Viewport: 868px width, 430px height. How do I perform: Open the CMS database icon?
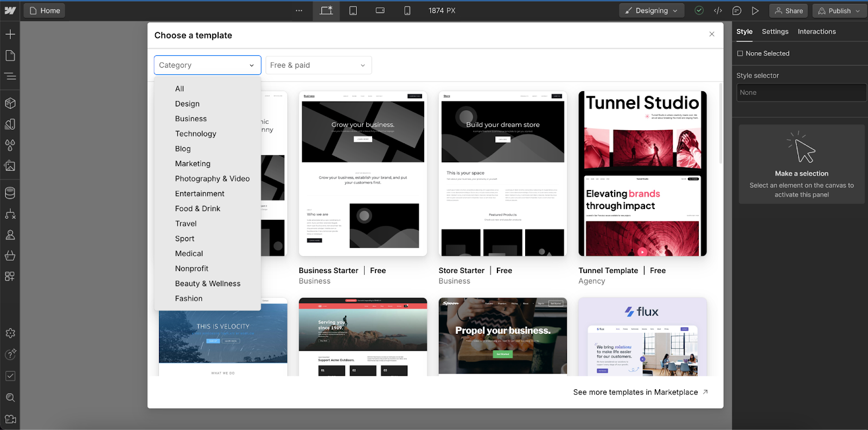click(10, 193)
